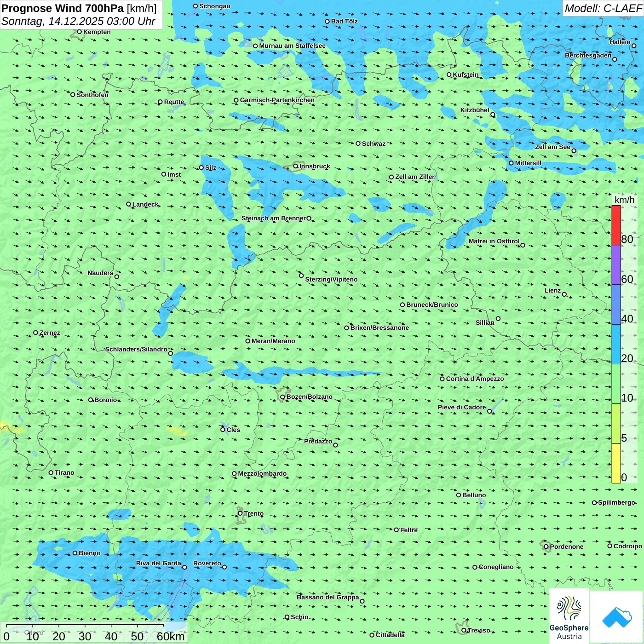The image size is (644, 644).
Task: Click the red 80 km/h legend swatch
Action: click(616, 225)
